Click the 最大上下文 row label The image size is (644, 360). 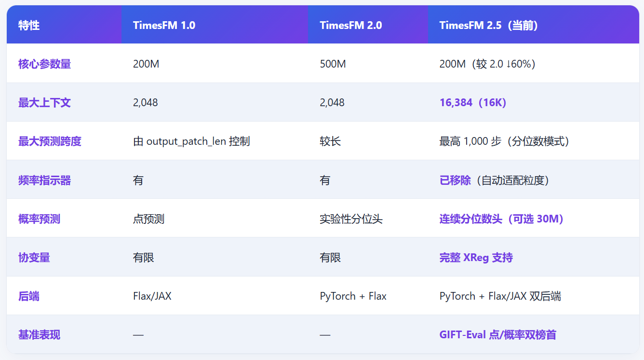point(44,102)
